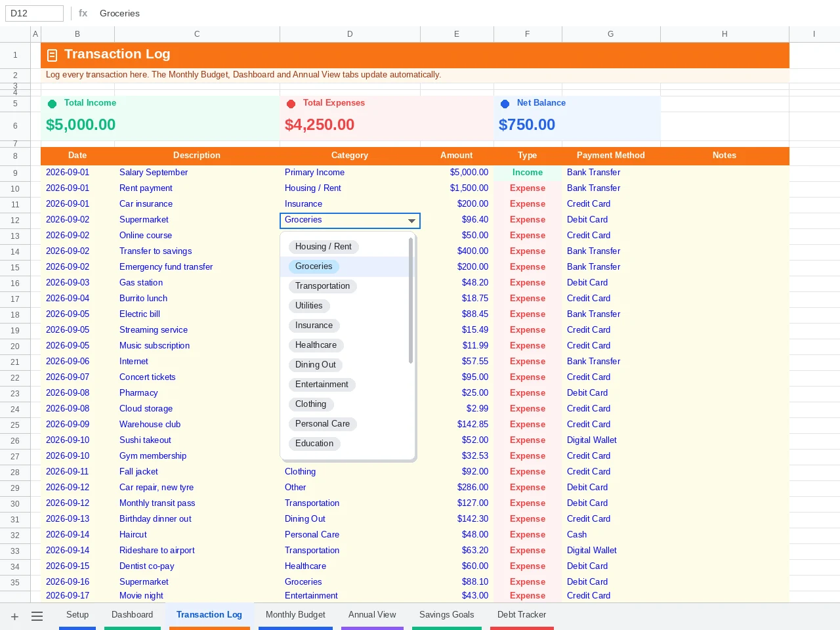Click the Income type cell

(x=528, y=173)
